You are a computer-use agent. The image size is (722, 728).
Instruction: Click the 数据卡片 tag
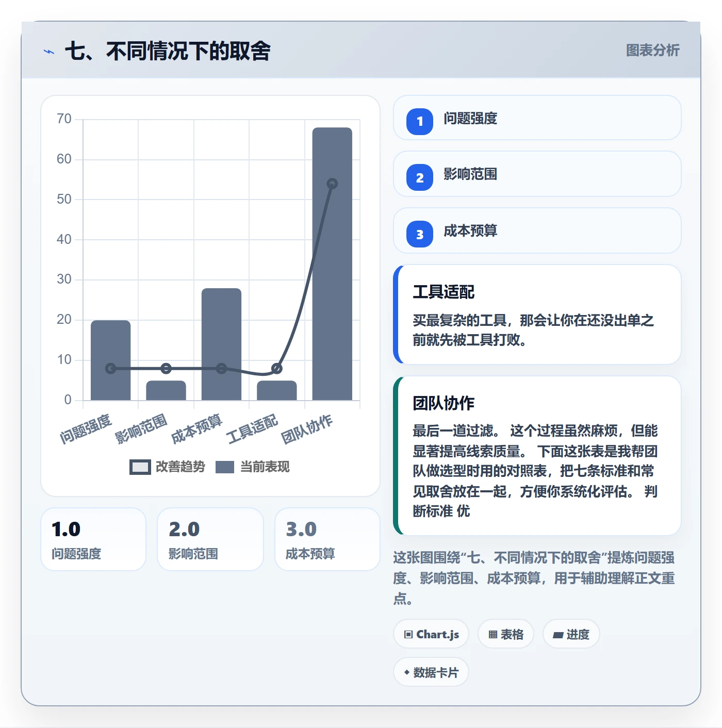tap(431, 672)
